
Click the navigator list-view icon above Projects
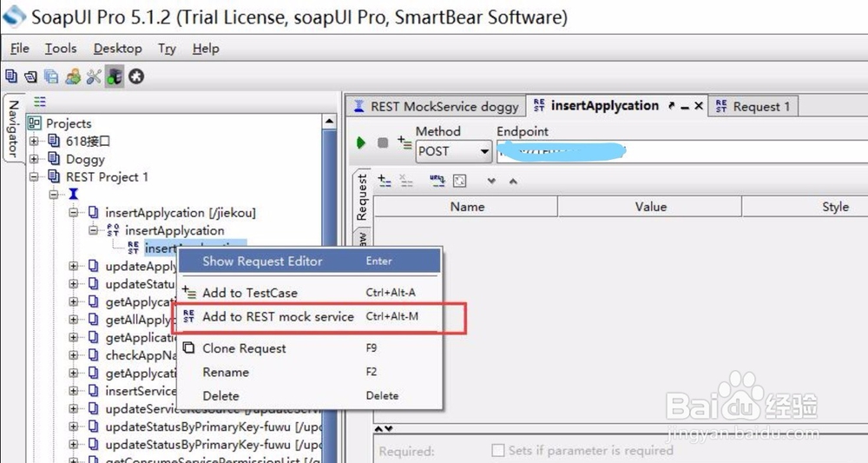tap(40, 102)
